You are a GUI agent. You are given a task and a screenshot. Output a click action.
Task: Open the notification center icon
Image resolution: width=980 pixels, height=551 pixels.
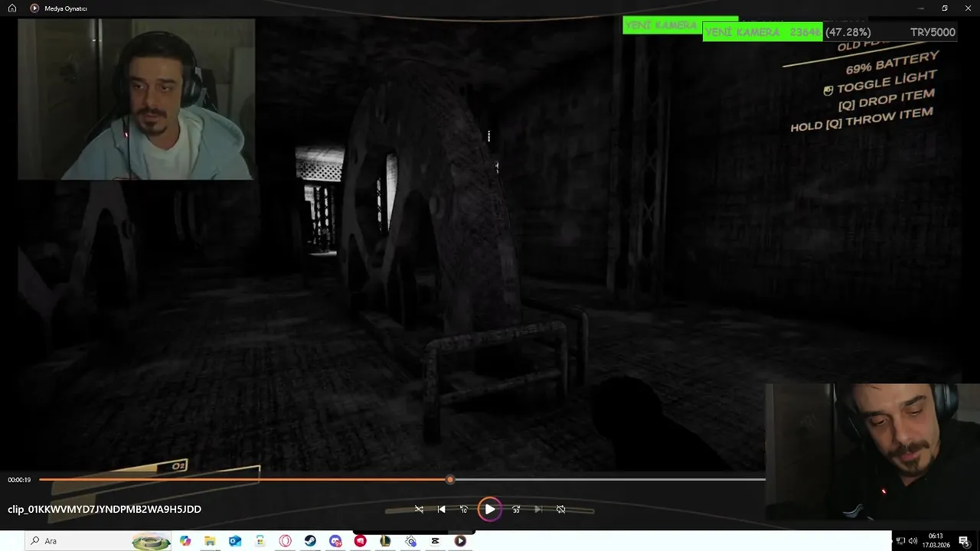(x=964, y=541)
